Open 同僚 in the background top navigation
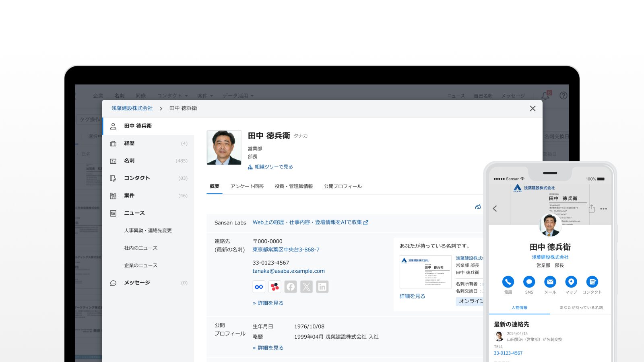 point(140,96)
